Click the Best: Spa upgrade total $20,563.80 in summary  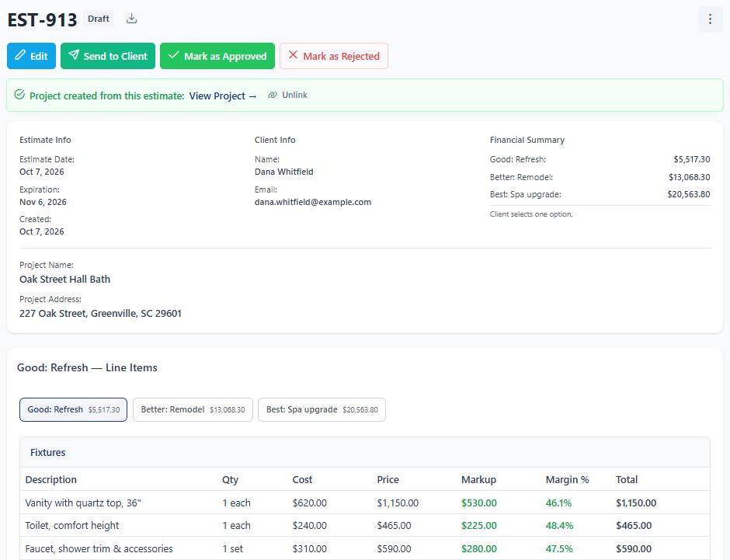pos(689,194)
